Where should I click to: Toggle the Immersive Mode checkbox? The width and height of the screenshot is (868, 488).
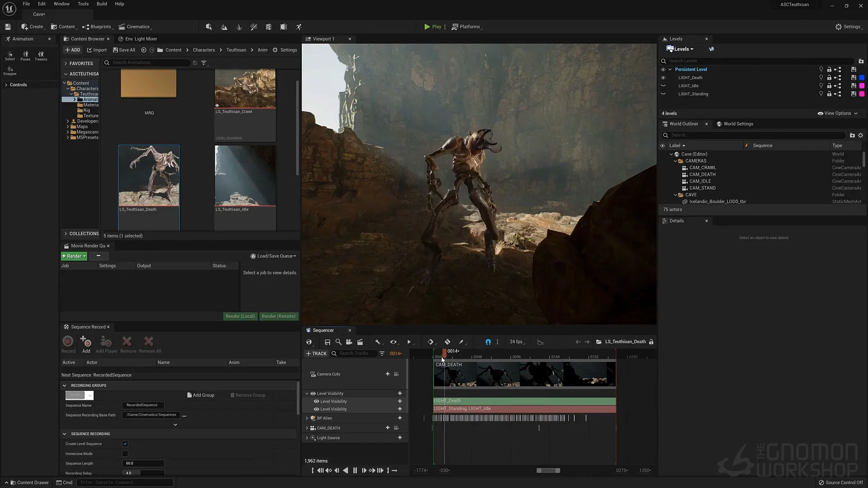coord(125,454)
